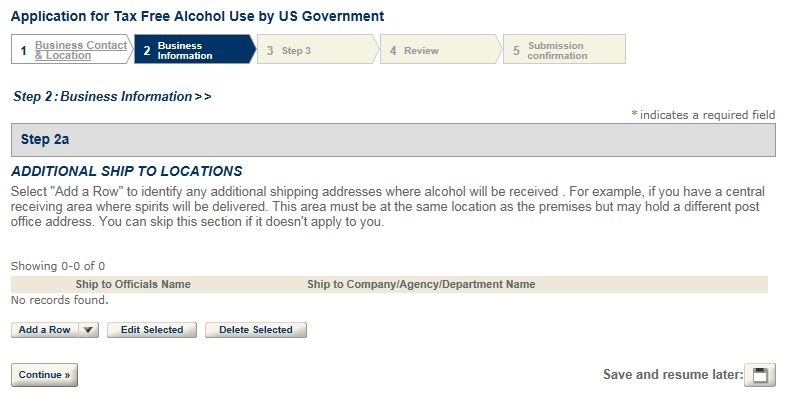
Task: Click the Step 2a section header bar
Action: click(393, 140)
